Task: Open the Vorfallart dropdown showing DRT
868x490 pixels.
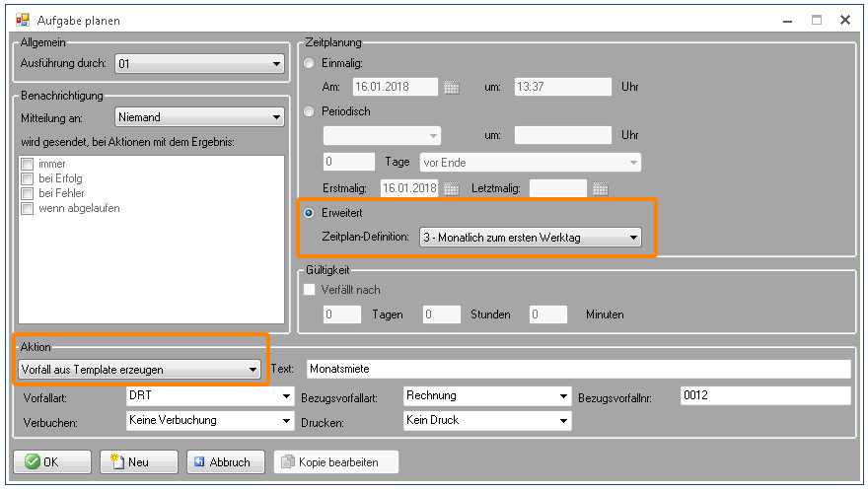Action: coord(209,395)
